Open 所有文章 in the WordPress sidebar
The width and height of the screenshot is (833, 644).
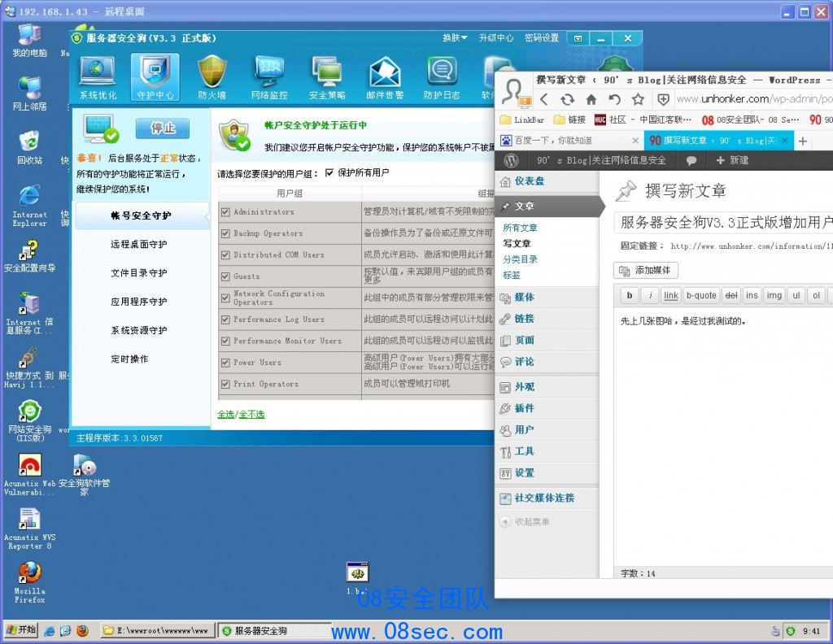point(520,228)
